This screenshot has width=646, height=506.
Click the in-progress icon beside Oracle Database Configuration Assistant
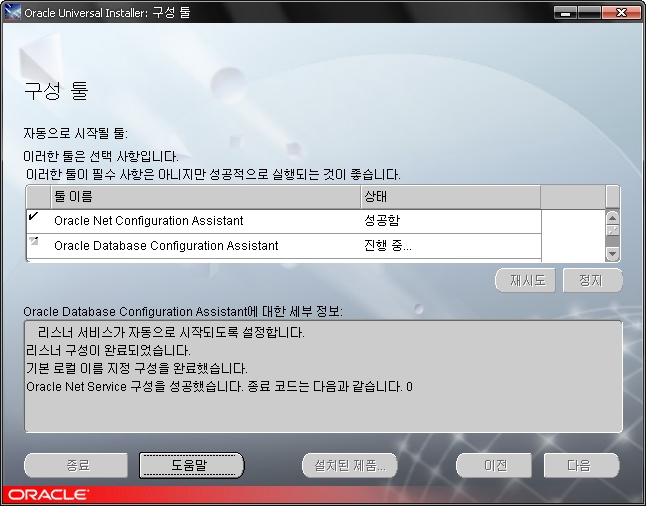coord(34,241)
